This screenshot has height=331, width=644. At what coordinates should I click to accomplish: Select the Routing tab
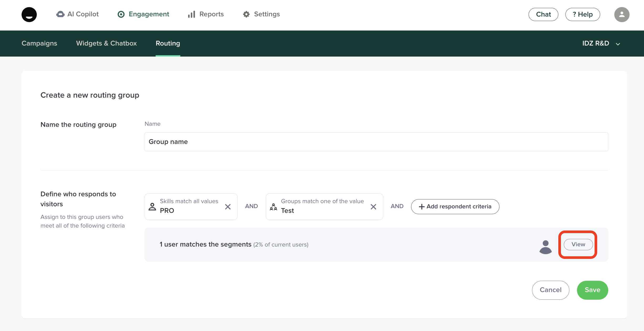(x=168, y=43)
